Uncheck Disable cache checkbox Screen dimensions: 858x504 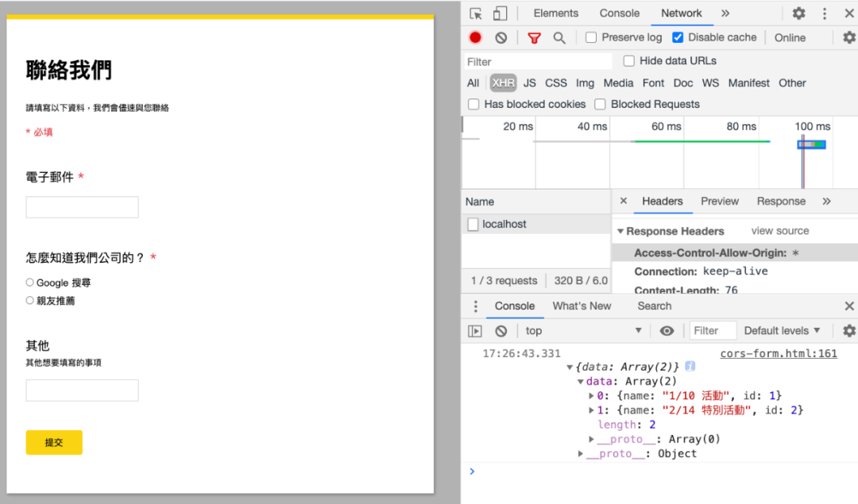[x=678, y=38]
